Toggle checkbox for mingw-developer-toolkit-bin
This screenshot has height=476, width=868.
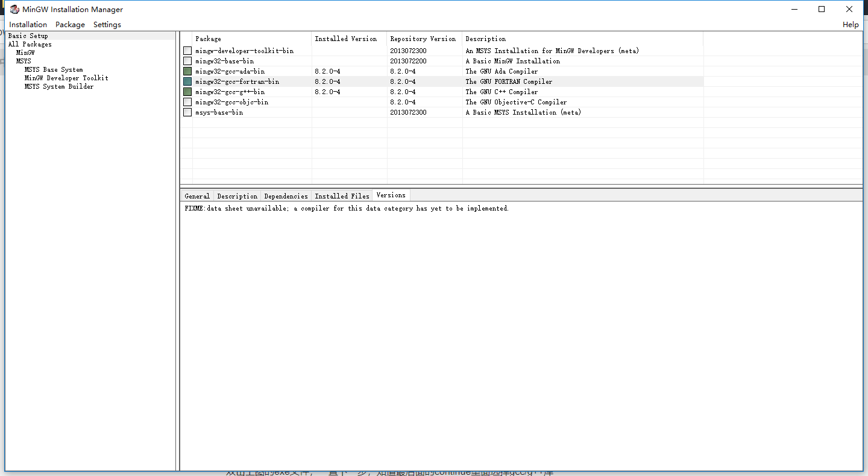point(187,51)
